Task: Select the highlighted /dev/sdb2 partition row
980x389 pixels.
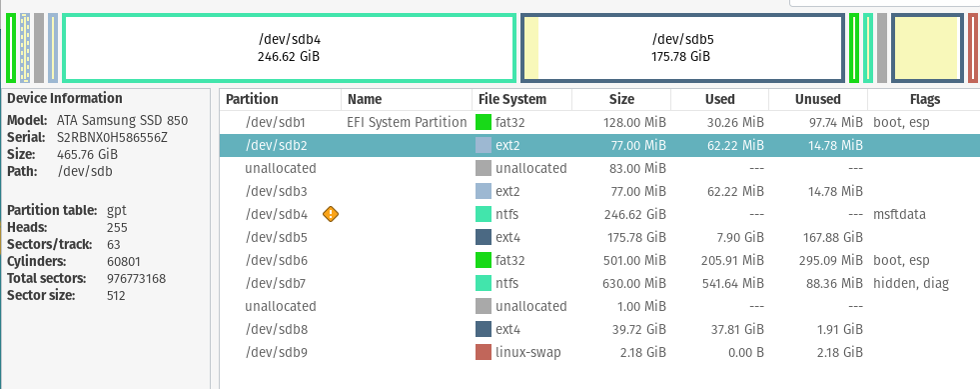Action: 600,145
